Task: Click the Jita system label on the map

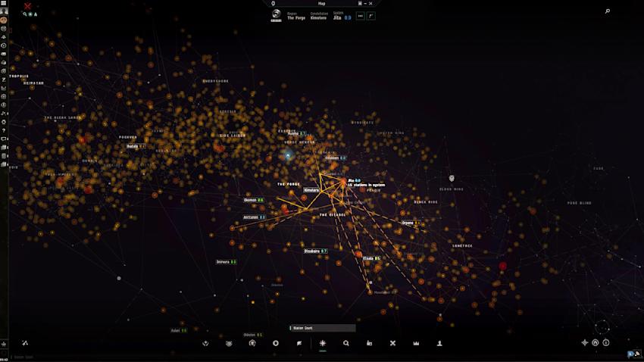Action: click(355, 180)
